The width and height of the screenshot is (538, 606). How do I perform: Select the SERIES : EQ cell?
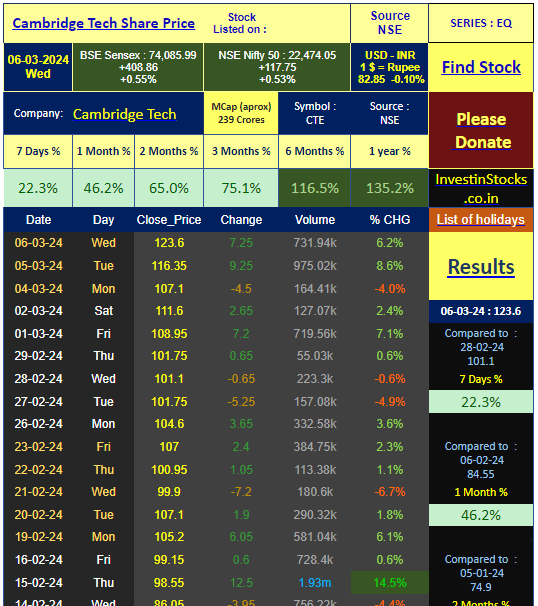coord(481,23)
